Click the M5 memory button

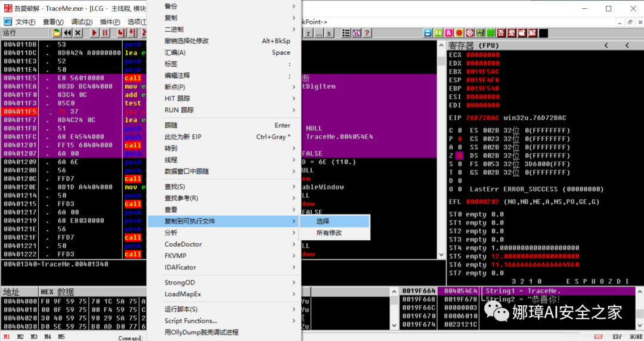[x=61, y=337]
